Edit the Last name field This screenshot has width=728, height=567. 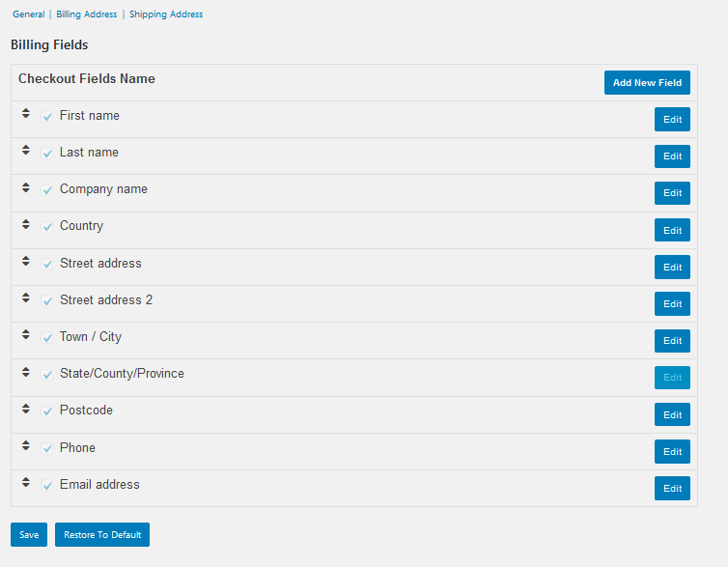tap(672, 156)
